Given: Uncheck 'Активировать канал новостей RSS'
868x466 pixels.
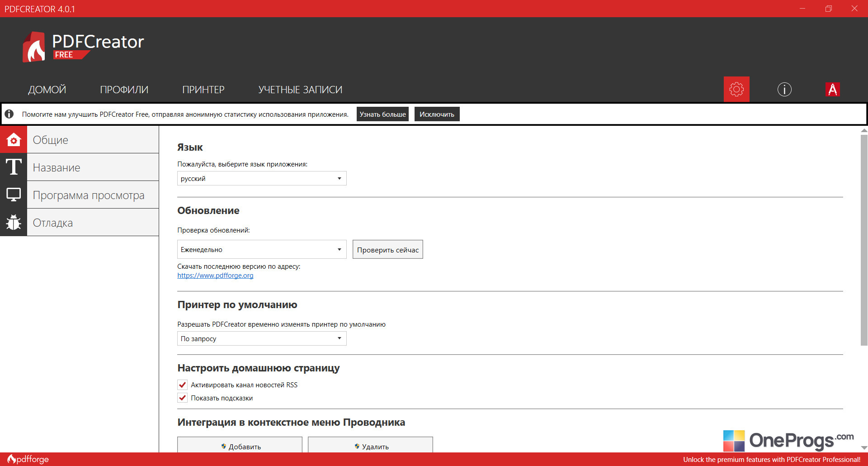Looking at the screenshot, I should (183, 385).
